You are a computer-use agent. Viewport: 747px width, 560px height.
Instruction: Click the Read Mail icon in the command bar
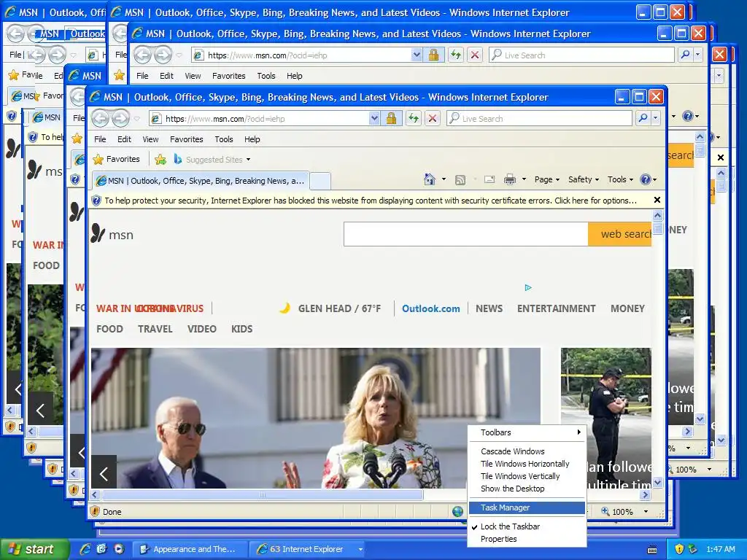(489, 179)
